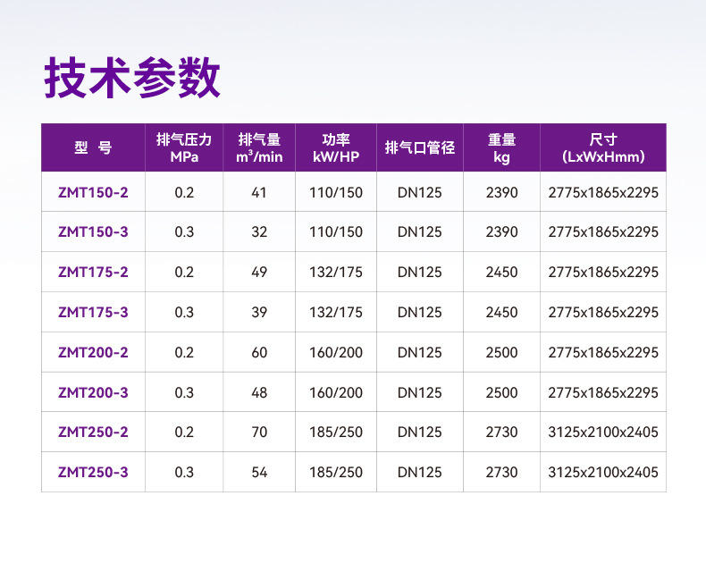Image resolution: width=706 pixels, height=588 pixels.
Task: Click power 160/200 in ZMT200-2 row
Action: (336, 352)
